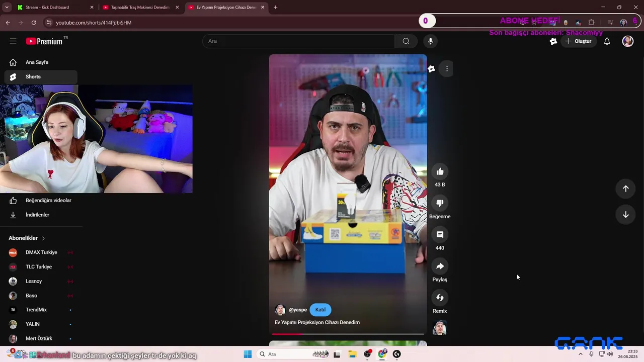Image resolution: width=644 pixels, height=362 pixels.
Task: Open Windows Start menu
Action: point(248,354)
